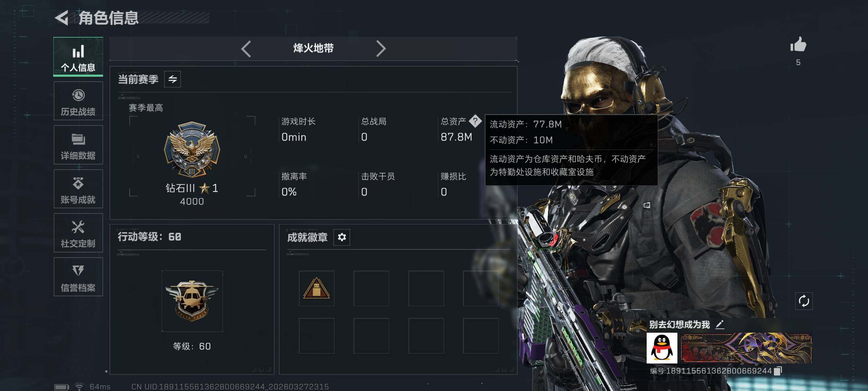
Task: Open the 成就徽章 gear settings
Action: pos(342,237)
